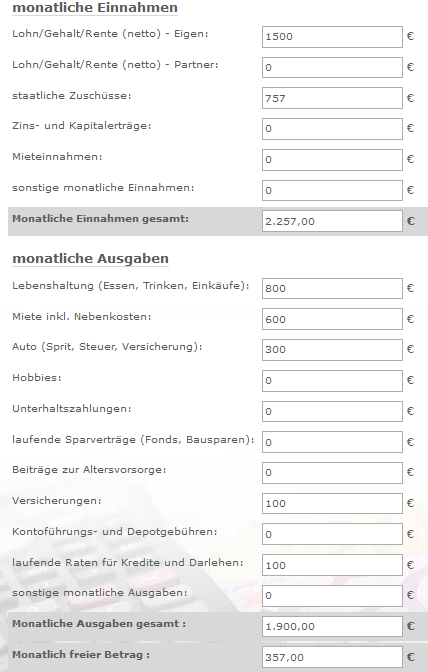Select the Beiträge zur Altersvorsorge field
428x672 pixels.
click(x=332, y=473)
